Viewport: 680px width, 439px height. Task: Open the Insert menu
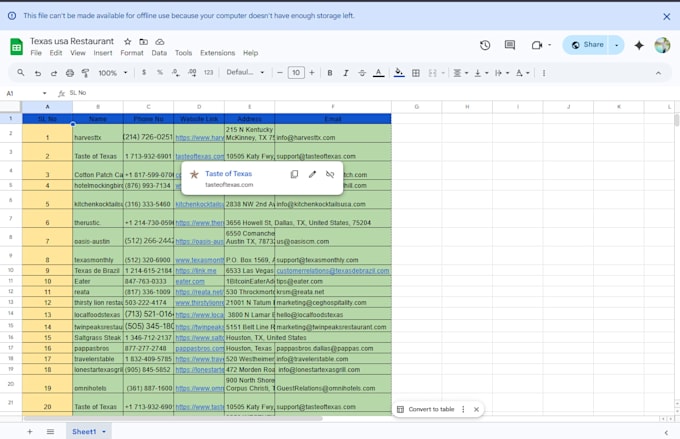pos(103,53)
